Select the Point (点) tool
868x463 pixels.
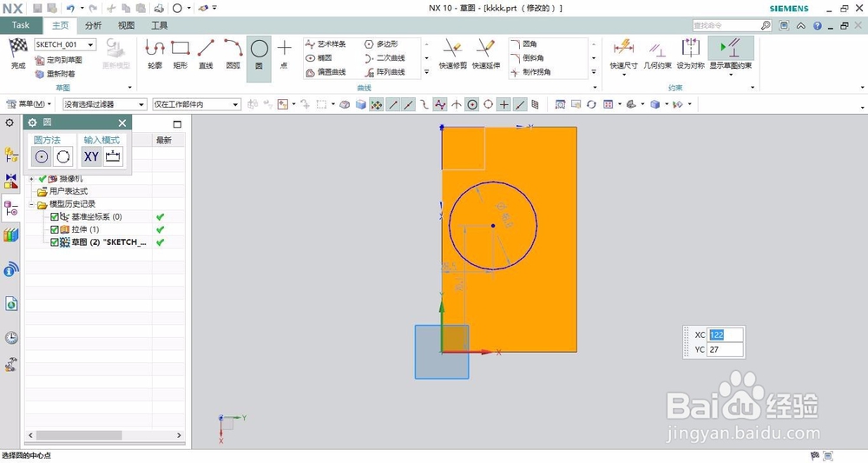click(x=284, y=54)
